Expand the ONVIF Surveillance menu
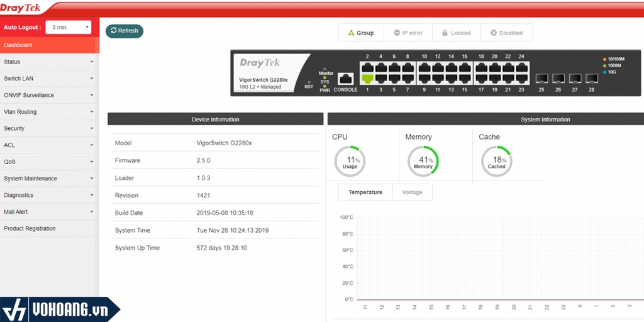This screenshot has width=644, height=322. coord(49,95)
